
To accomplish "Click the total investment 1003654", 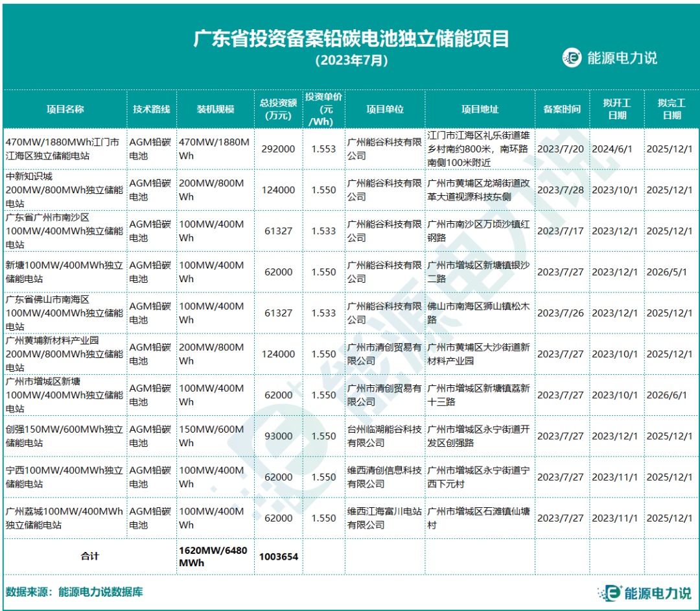I will [279, 557].
